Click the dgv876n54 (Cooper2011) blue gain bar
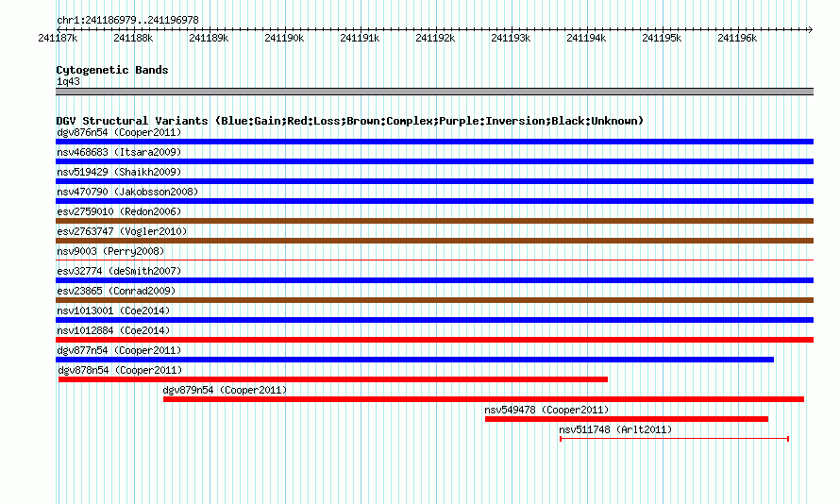Image resolution: width=840 pixels, height=504 pixels. point(434,142)
